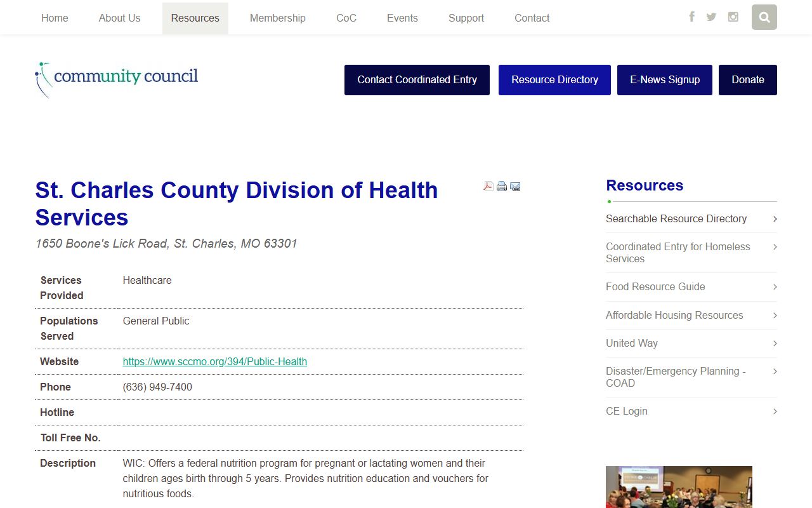Open the Facebook social icon
Screen dimensions: 812x508
click(691, 17)
